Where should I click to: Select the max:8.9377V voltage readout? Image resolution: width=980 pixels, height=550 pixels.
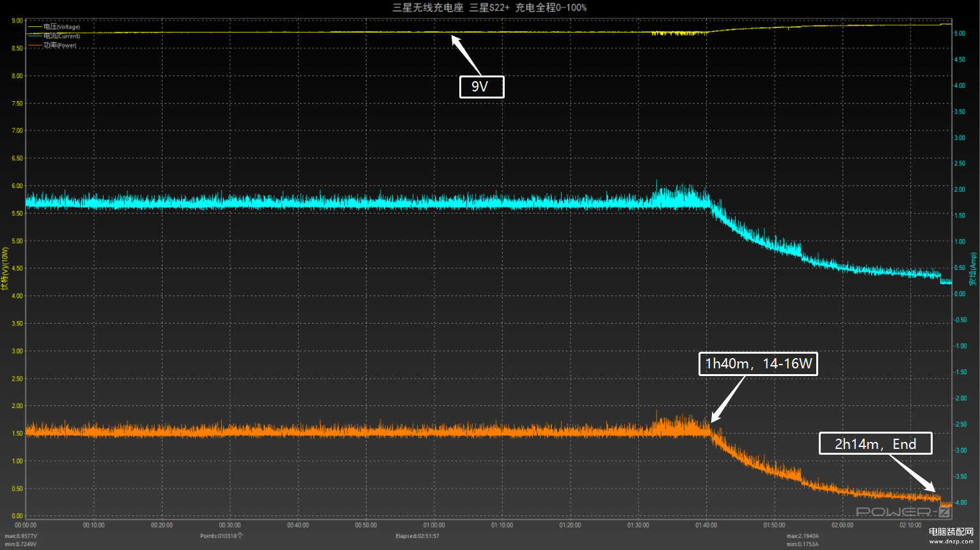21,536
